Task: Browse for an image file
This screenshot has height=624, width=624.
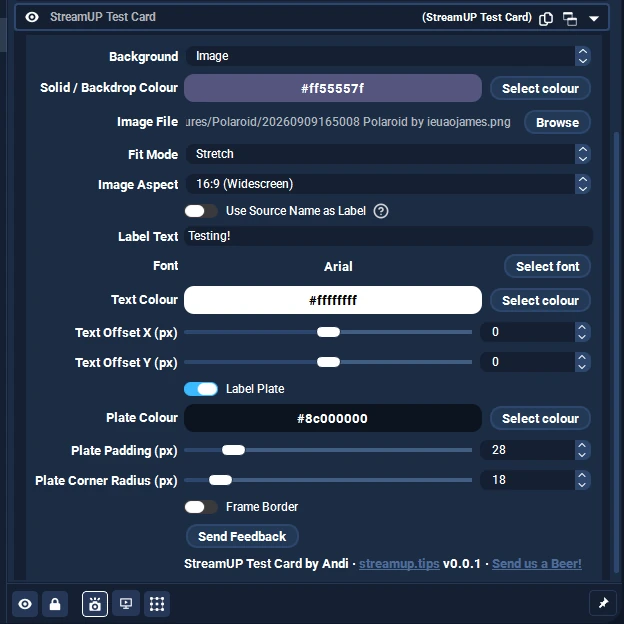Action: (x=557, y=123)
